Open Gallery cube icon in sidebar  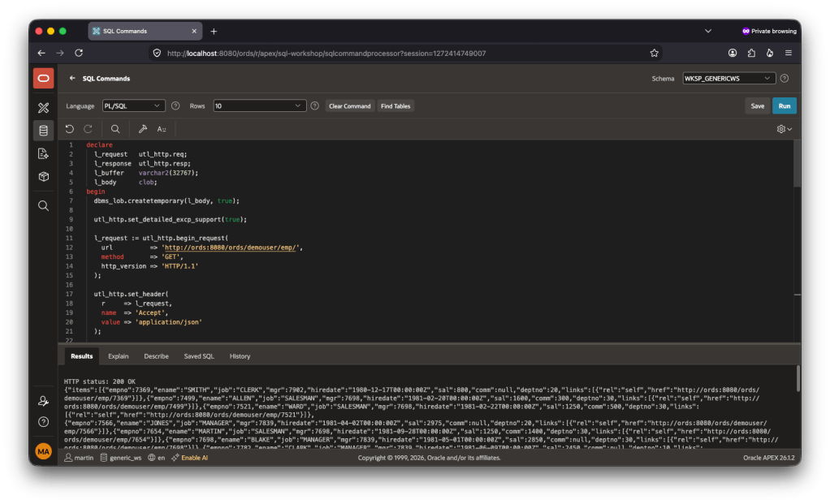(43, 176)
